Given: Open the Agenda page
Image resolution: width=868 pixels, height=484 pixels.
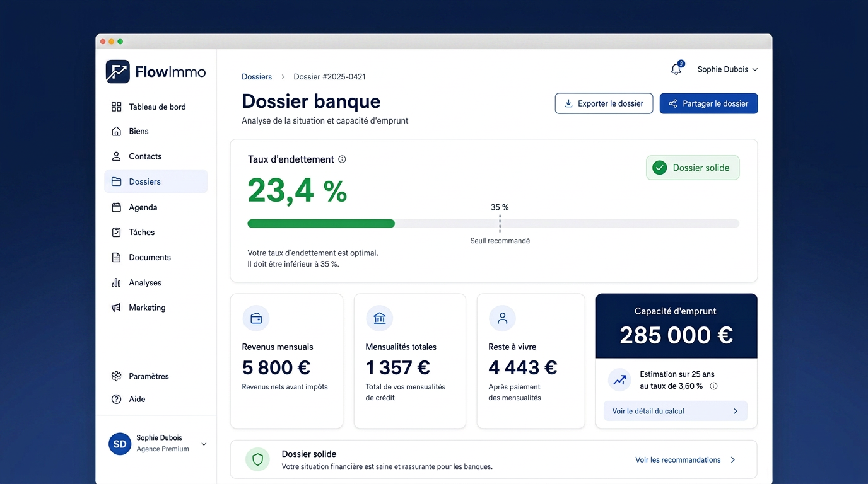Looking at the screenshot, I should pos(156,207).
